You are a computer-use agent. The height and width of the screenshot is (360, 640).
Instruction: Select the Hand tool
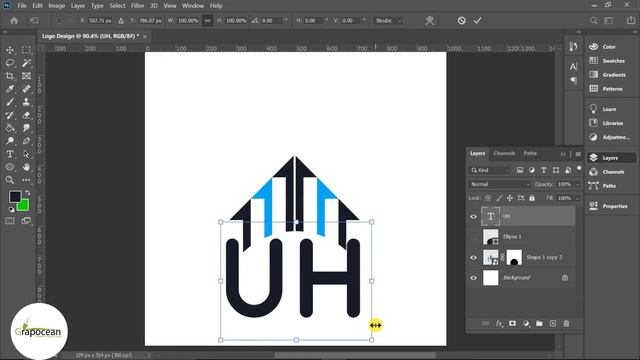tap(26, 167)
